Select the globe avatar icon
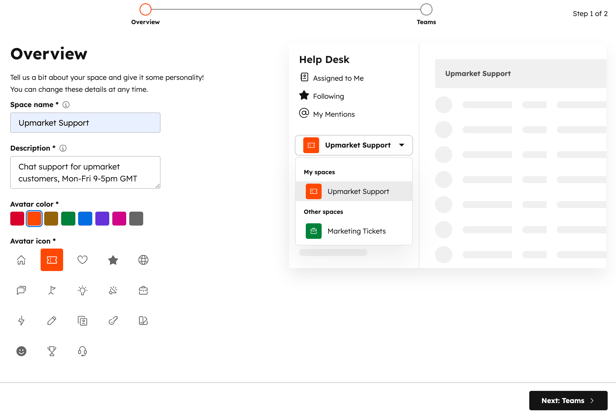The width and height of the screenshot is (616, 415). click(x=143, y=260)
